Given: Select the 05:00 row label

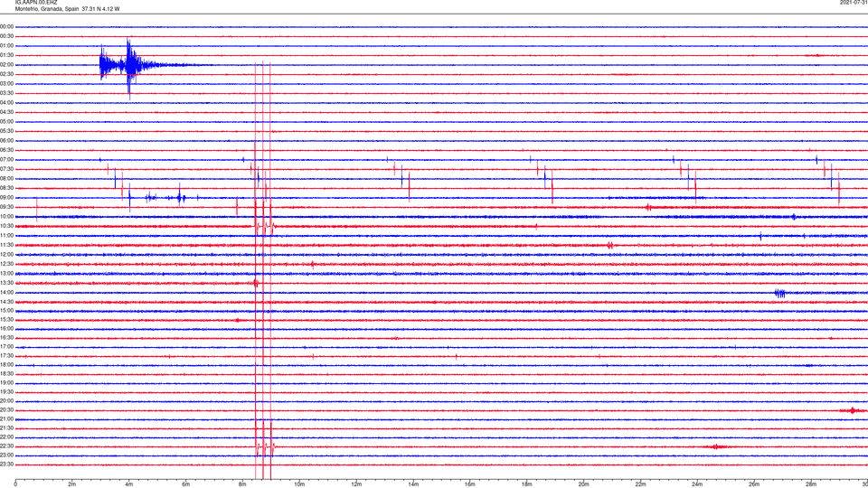Looking at the screenshot, I should [x=6, y=122].
